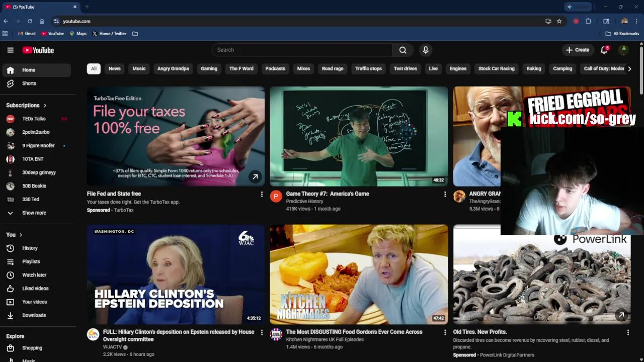Open the YouTube hamburger guide menu
Viewport: 644px width, 362px height.
click(x=10, y=50)
